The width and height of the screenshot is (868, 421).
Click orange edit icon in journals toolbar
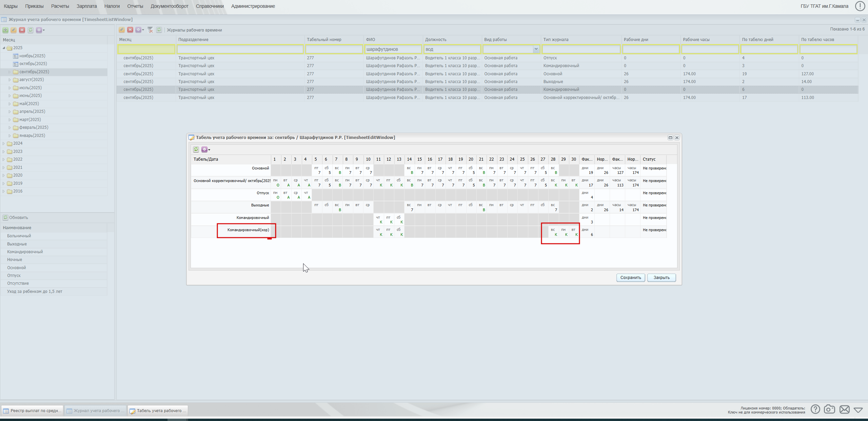click(121, 30)
